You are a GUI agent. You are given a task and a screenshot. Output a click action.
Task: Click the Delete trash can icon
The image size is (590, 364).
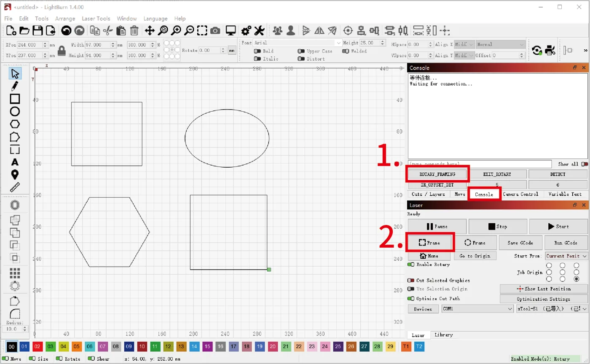(134, 30)
